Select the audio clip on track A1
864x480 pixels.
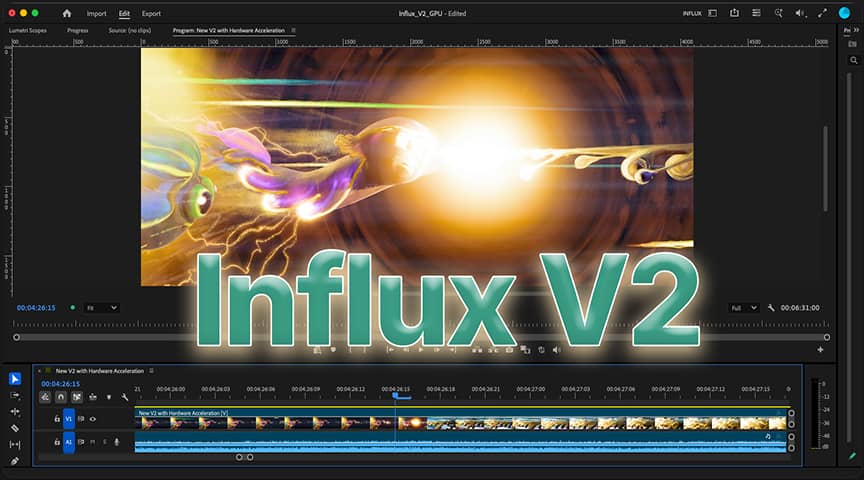(460, 442)
